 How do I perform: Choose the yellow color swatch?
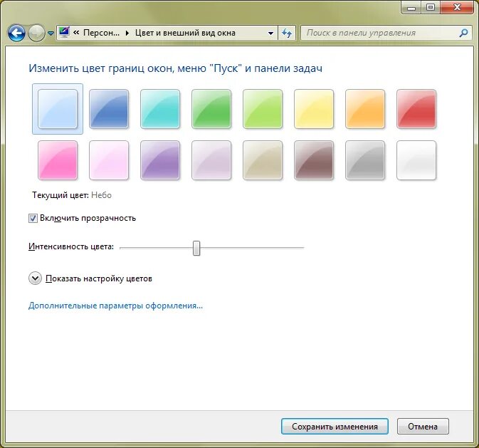pos(314,109)
